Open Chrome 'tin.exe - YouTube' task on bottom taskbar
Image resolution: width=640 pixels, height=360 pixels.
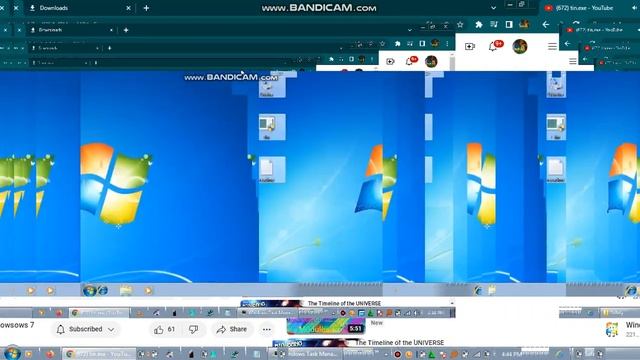[100, 354]
